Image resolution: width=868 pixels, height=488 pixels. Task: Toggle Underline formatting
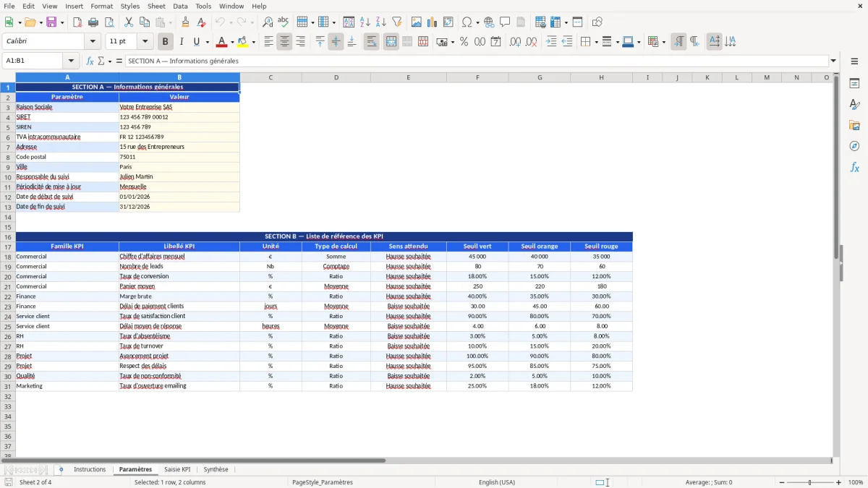(x=196, y=42)
